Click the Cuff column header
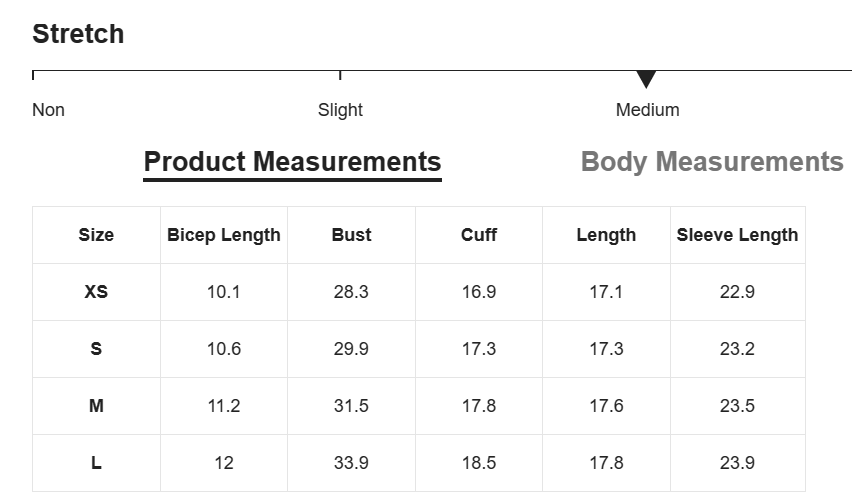The image size is (852, 498). [x=479, y=235]
